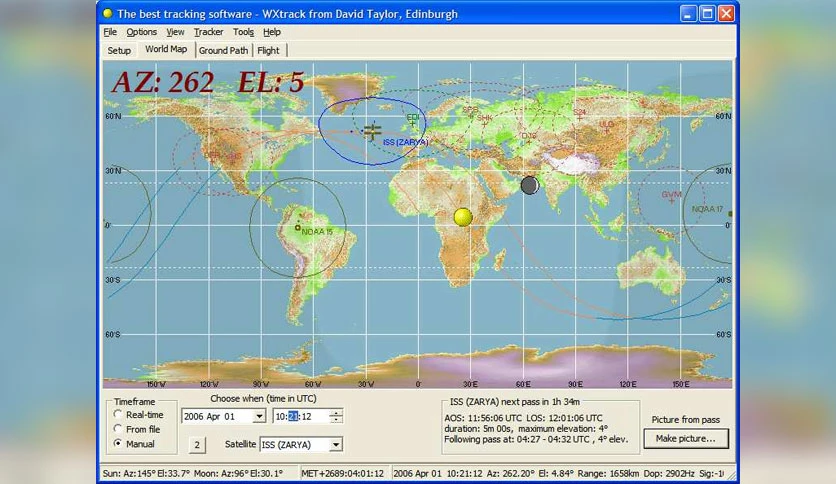Click the Range: 1658km status entry

[604, 473]
